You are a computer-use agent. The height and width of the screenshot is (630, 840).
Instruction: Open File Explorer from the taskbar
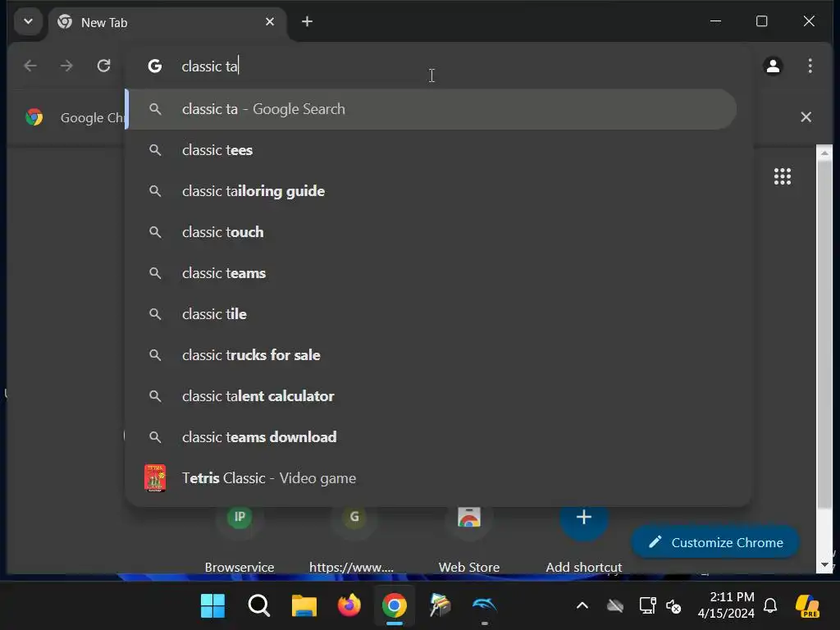(x=304, y=606)
